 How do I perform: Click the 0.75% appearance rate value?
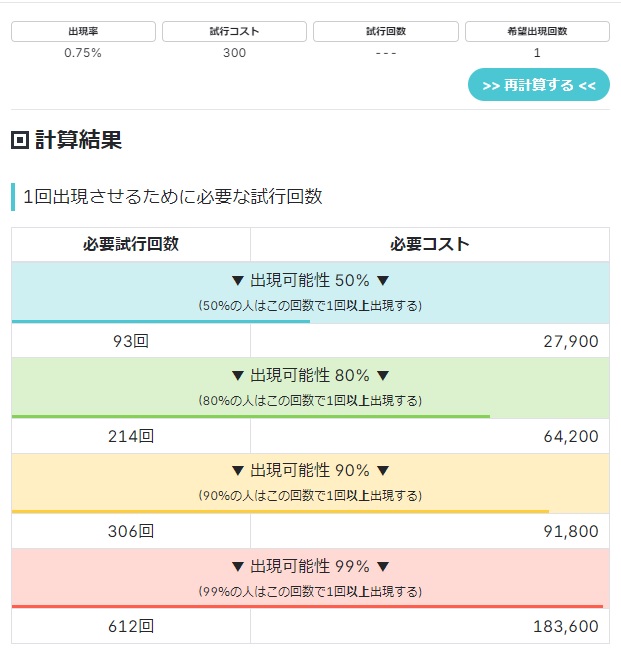(x=83, y=53)
